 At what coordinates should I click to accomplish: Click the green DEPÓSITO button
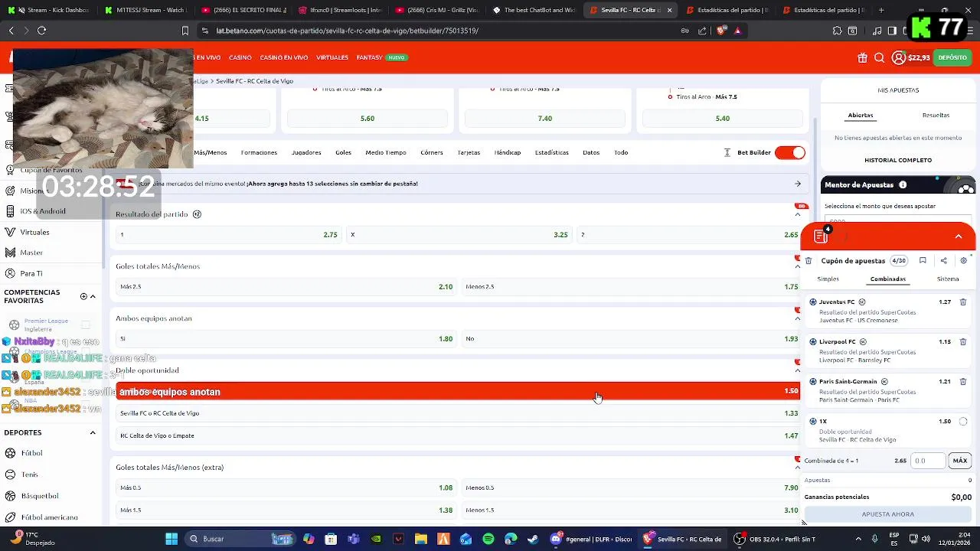pos(952,57)
